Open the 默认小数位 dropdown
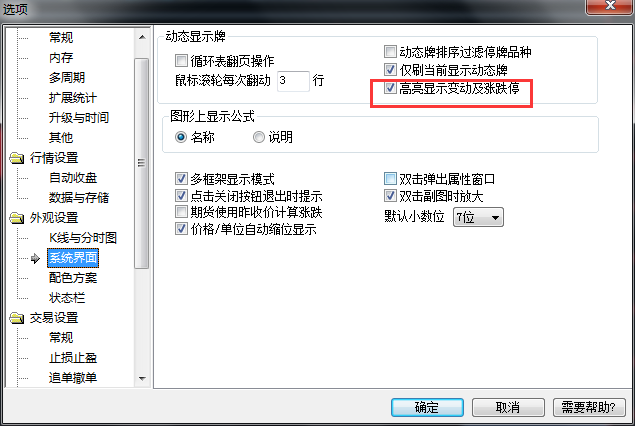 point(478,217)
